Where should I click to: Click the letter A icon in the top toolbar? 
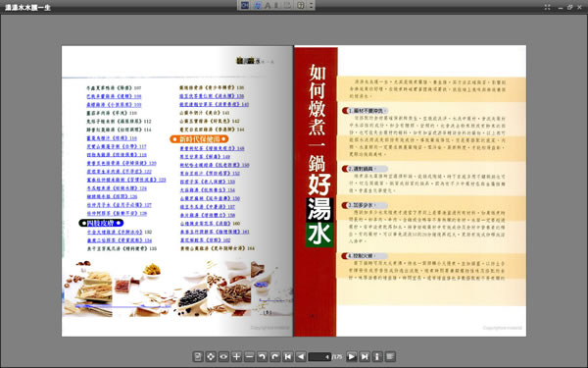[268, 6]
